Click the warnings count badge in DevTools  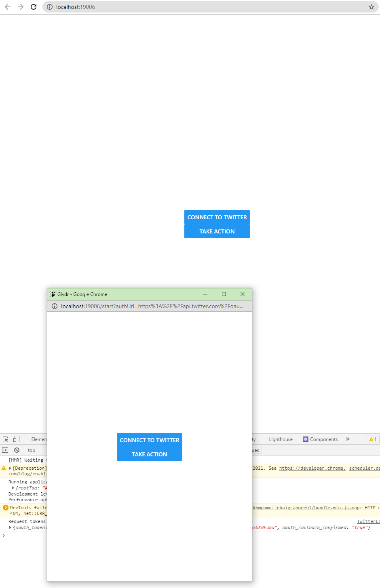[373, 439]
